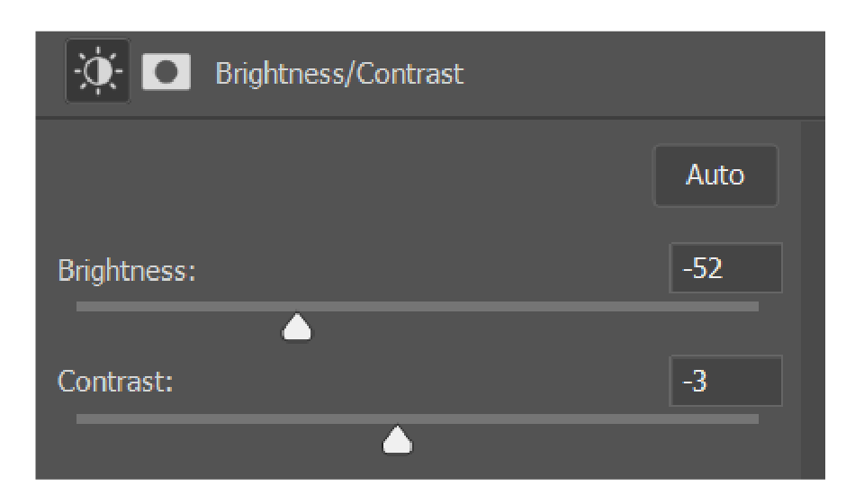The image size is (864, 504).
Task: Click the panel's vertical scrollbar strip
Action: pyautogui.click(x=813, y=300)
